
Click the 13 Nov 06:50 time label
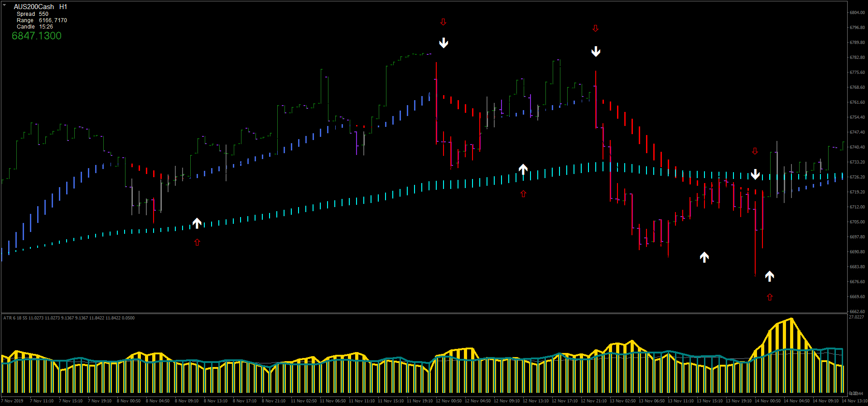pyautogui.click(x=652, y=401)
